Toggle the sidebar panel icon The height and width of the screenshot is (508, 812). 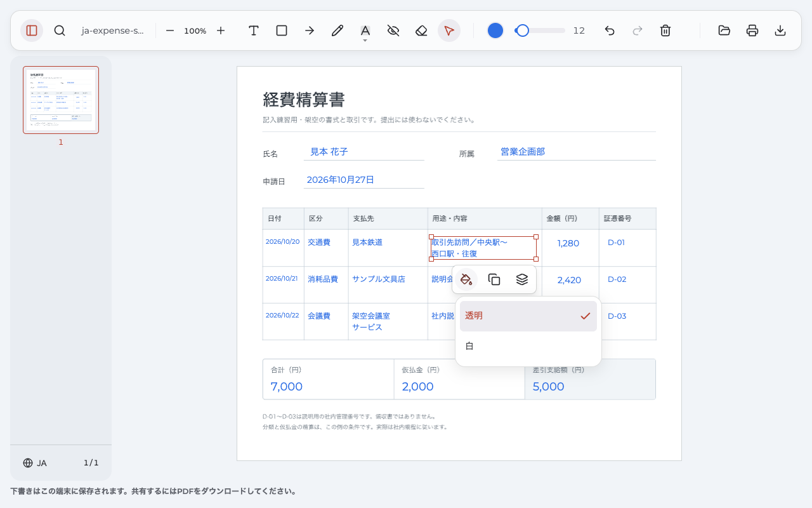[x=32, y=30]
